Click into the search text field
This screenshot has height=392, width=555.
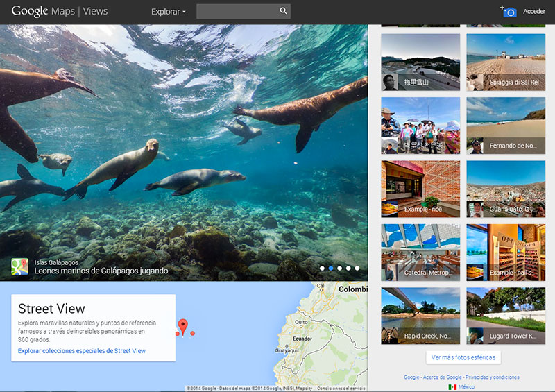236,11
